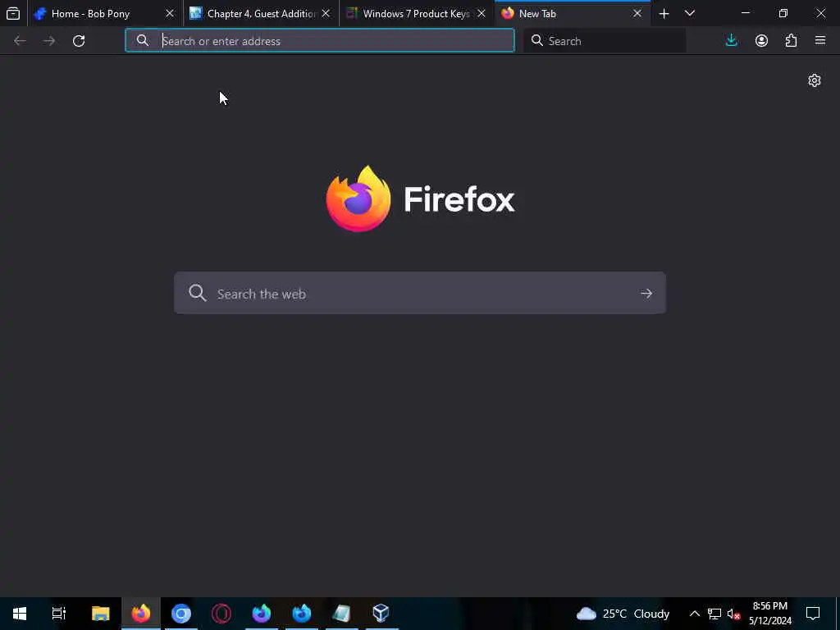Open network status tray icon

(x=714, y=614)
